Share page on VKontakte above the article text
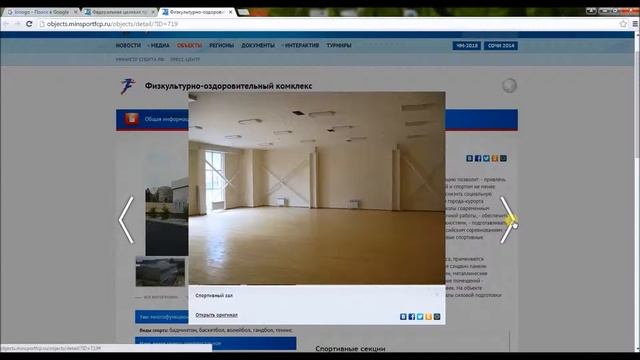 pos(469,158)
